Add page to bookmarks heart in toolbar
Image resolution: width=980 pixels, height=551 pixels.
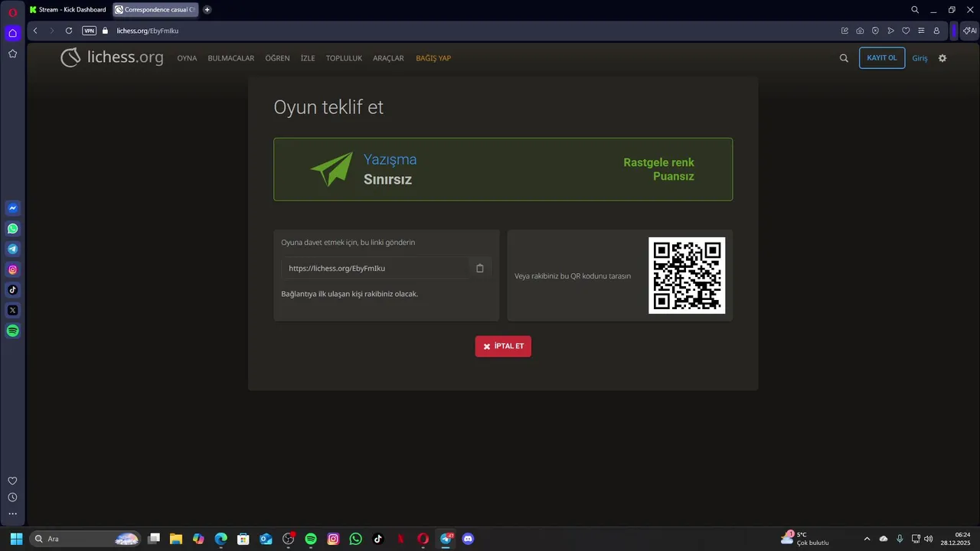[x=906, y=31]
